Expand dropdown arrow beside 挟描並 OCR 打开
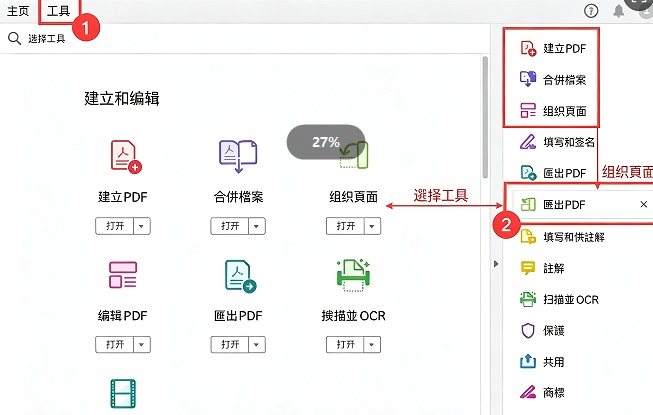Image resolution: width=653 pixels, height=415 pixels. pyautogui.click(x=372, y=345)
